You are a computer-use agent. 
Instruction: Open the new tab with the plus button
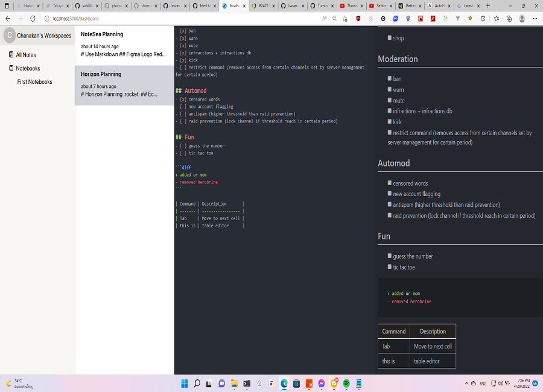[488, 5]
